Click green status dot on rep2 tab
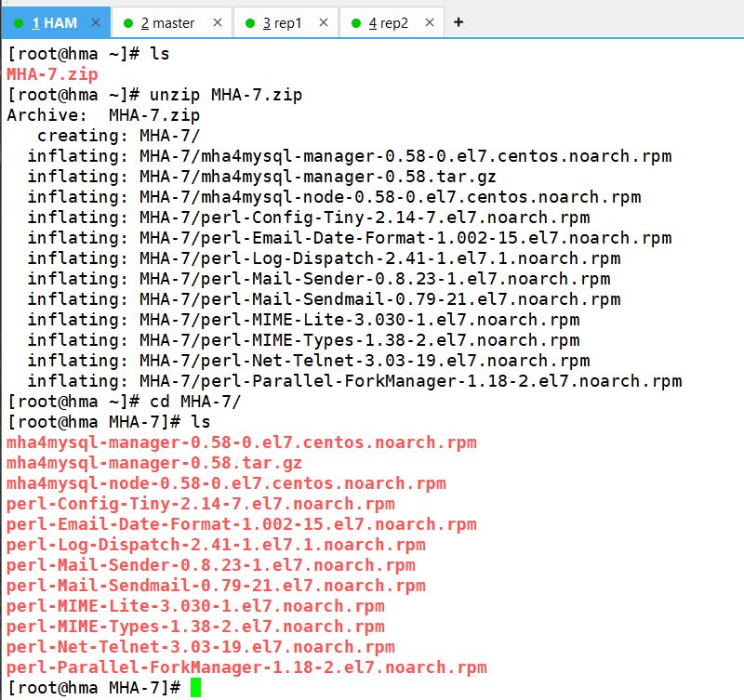The width and height of the screenshot is (744, 700). pyautogui.click(x=356, y=23)
